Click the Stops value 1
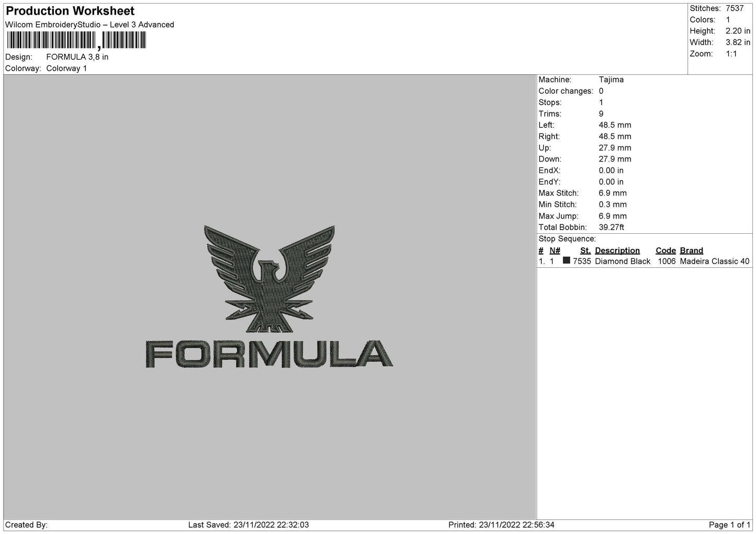Viewport: 756px width, 534px height. [x=601, y=103]
